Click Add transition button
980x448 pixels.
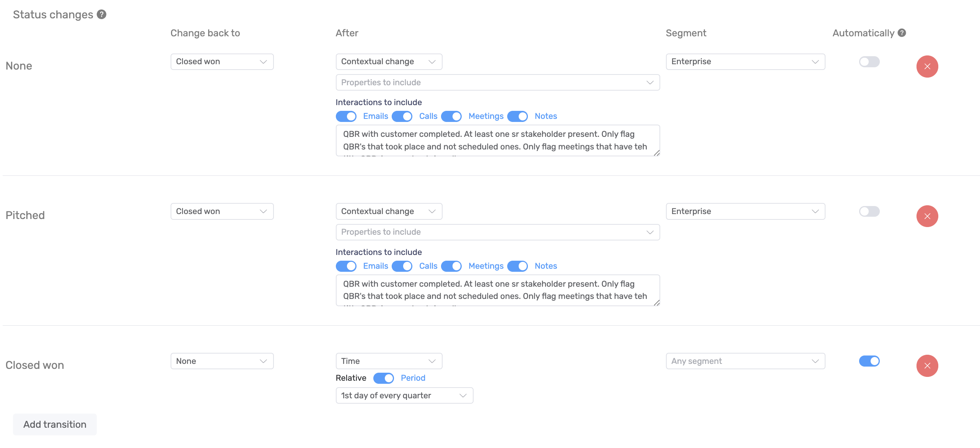[55, 425]
